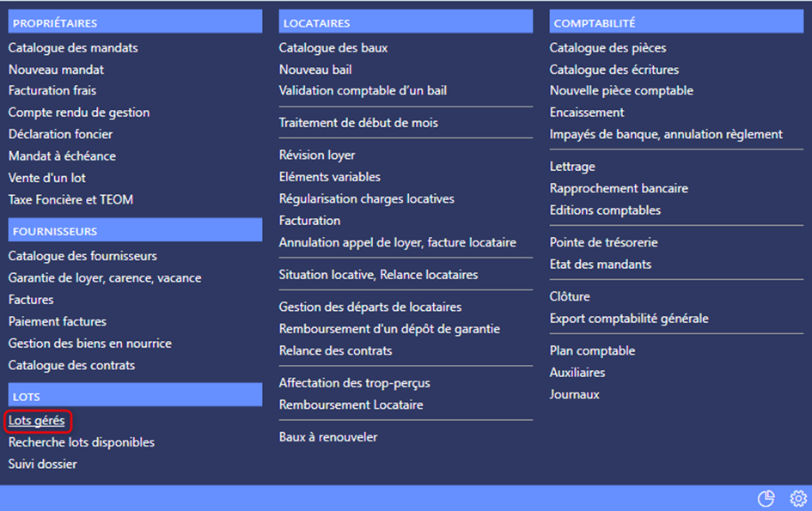Select Traitement de début de mois
Viewport: 812px width, 511px height.
tap(358, 123)
